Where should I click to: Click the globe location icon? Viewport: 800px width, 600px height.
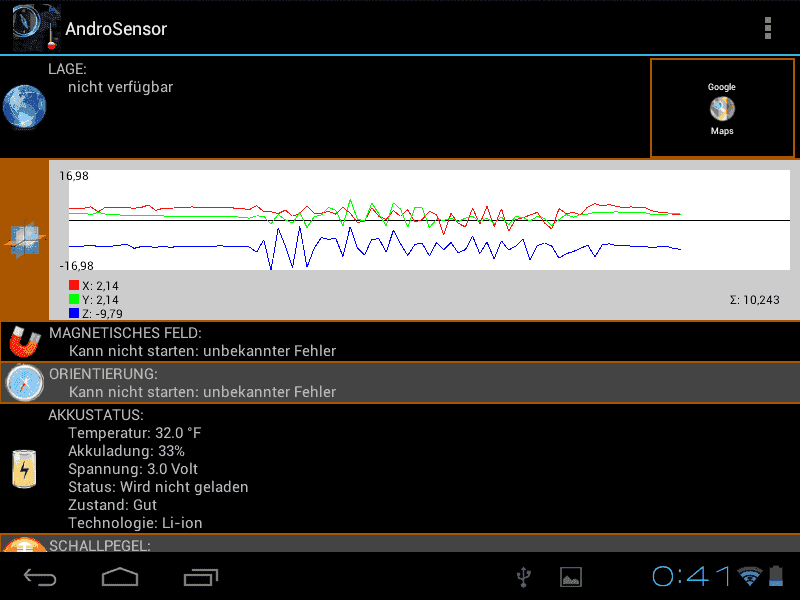pyautogui.click(x=24, y=107)
